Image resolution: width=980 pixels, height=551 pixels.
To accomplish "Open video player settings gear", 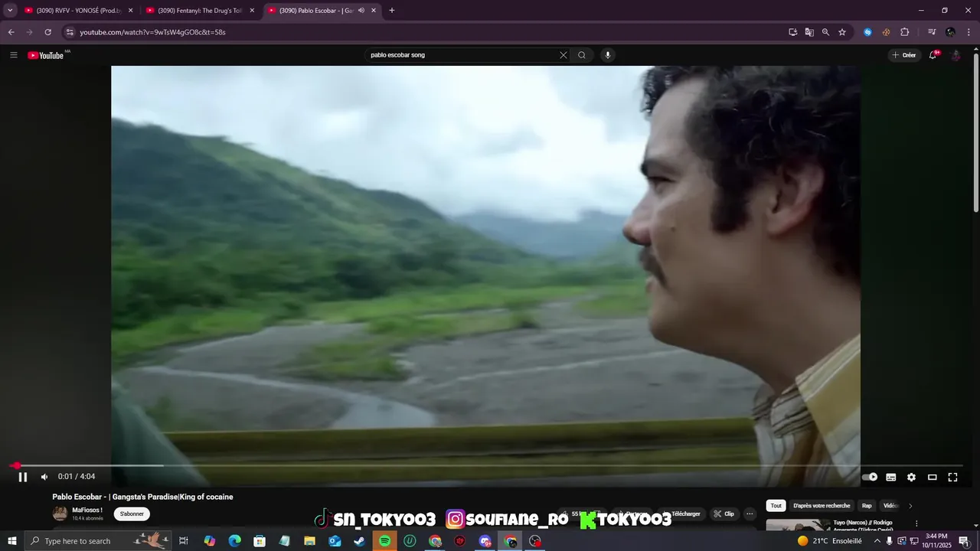I will 911,477.
